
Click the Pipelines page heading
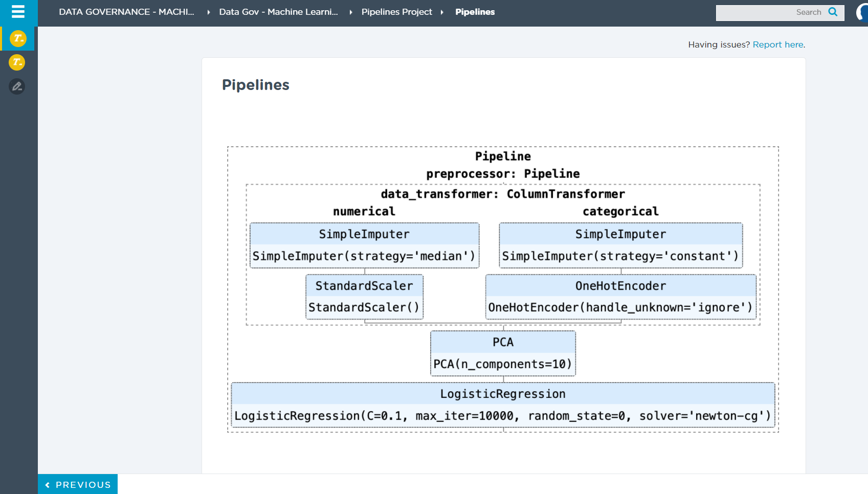point(256,85)
